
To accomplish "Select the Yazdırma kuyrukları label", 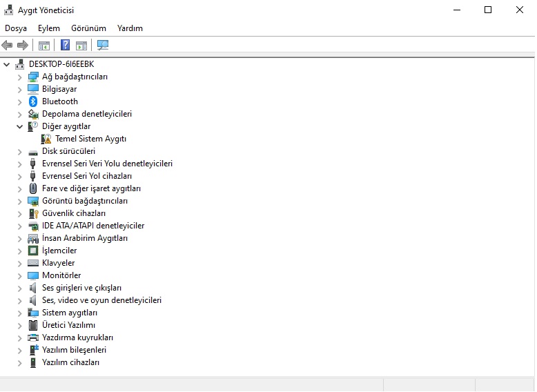I will pyautogui.click(x=77, y=337).
